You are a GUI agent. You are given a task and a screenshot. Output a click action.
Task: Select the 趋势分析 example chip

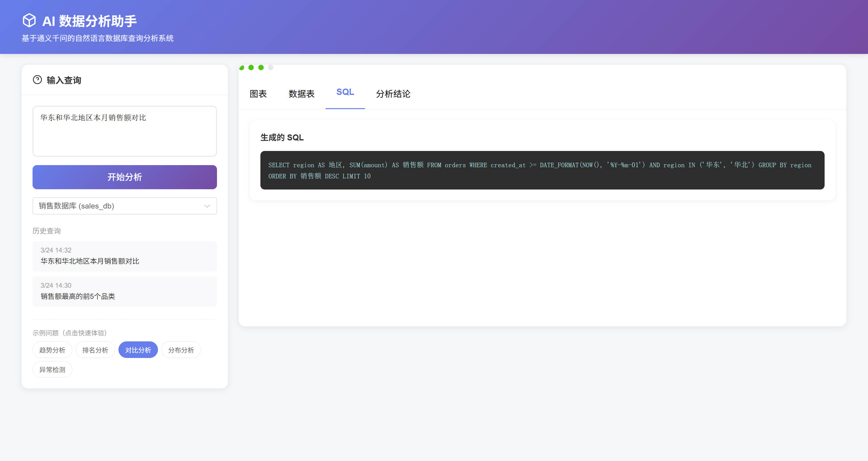pyautogui.click(x=52, y=350)
